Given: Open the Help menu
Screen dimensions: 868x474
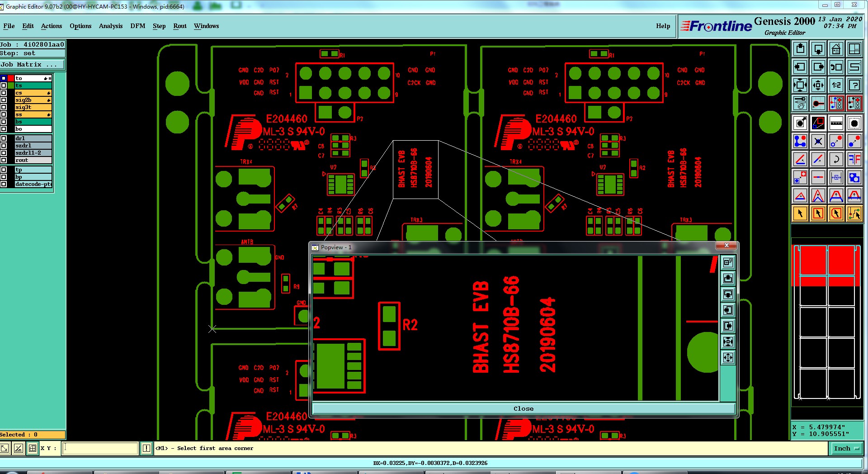Looking at the screenshot, I should click(663, 26).
